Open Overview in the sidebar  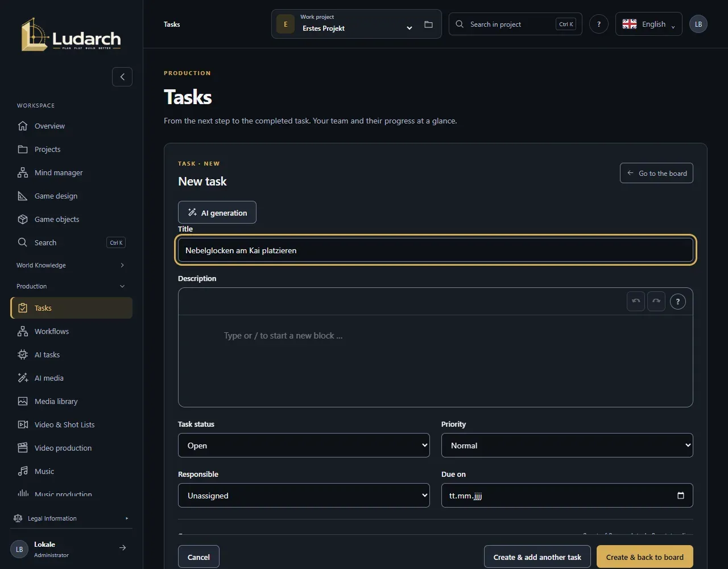coord(72,126)
